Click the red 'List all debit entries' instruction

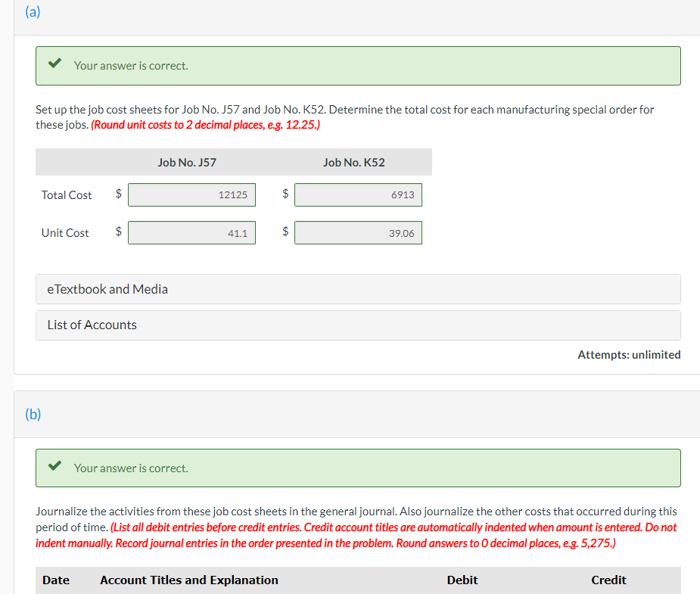[356, 536]
